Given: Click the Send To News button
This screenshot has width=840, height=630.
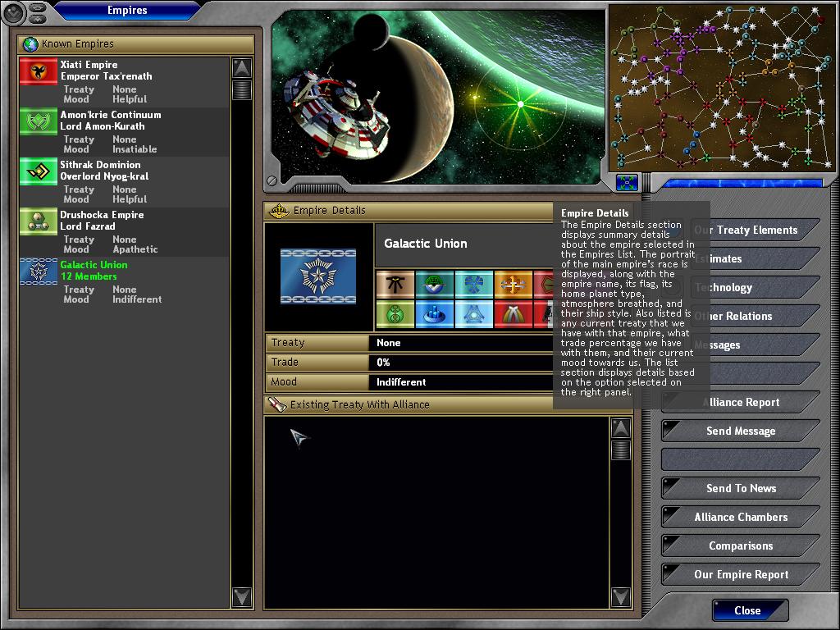Looking at the screenshot, I should 741,489.
